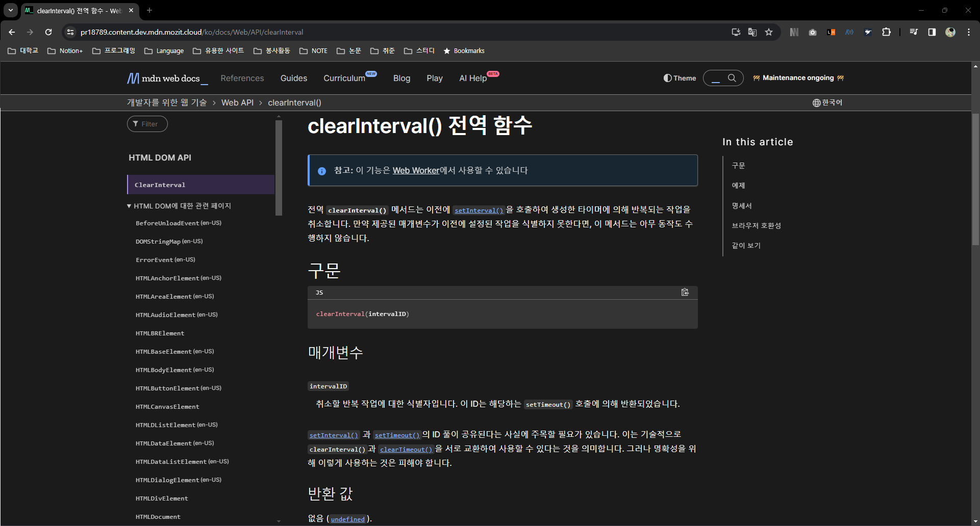Close the clearInterval() tab
The image size is (980, 526).
[131, 10]
